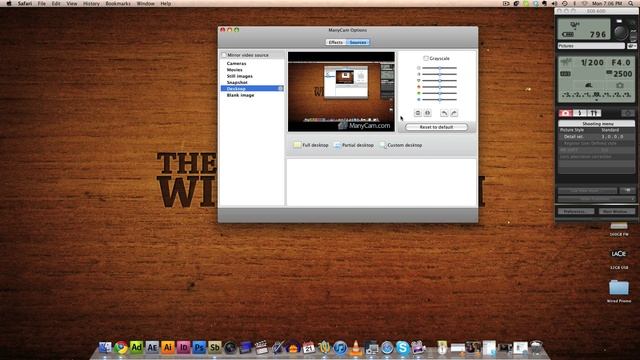Rotate video right in ManyCam Options
640x360 pixels.
click(454, 113)
